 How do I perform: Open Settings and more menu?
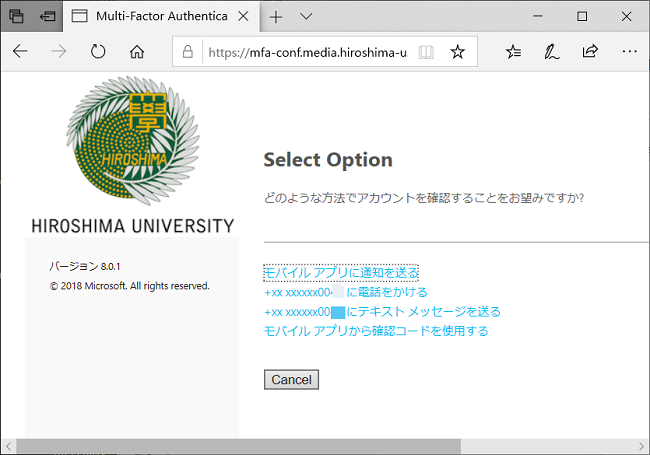point(629,51)
